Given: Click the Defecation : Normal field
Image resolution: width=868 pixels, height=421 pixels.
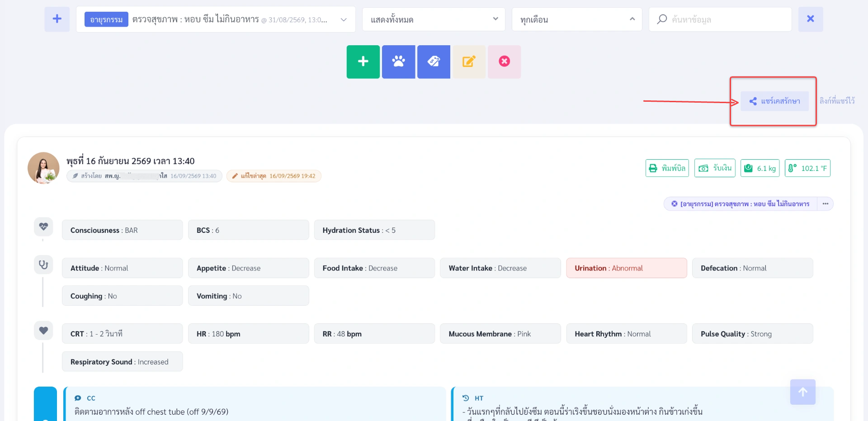Looking at the screenshot, I should coord(753,268).
